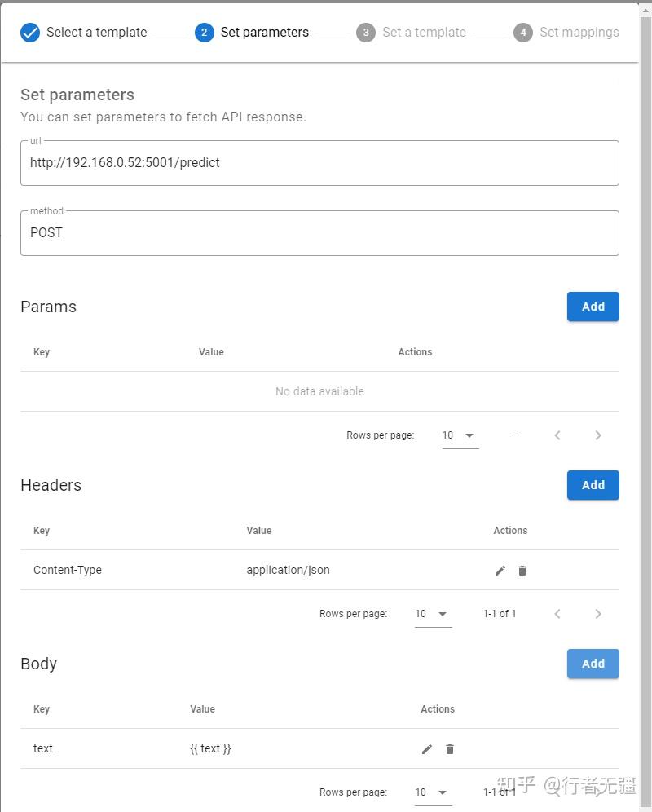Add a new Params entry
Image resolution: width=652 pixels, height=812 pixels.
[x=593, y=307]
